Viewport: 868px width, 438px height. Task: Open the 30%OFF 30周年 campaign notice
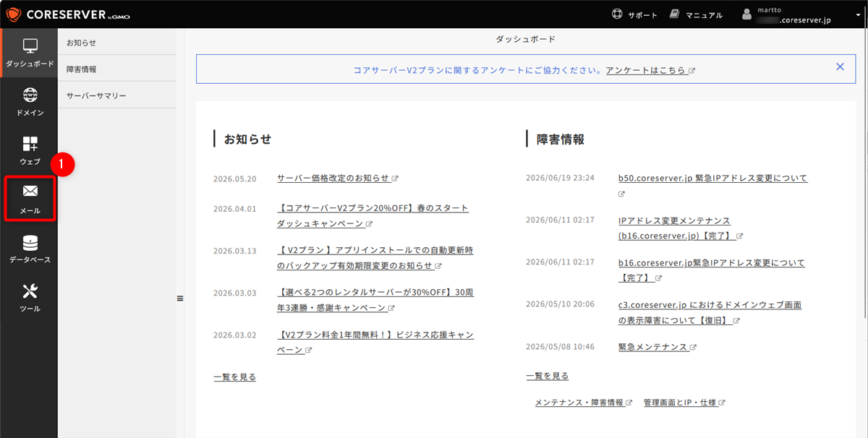click(375, 301)
